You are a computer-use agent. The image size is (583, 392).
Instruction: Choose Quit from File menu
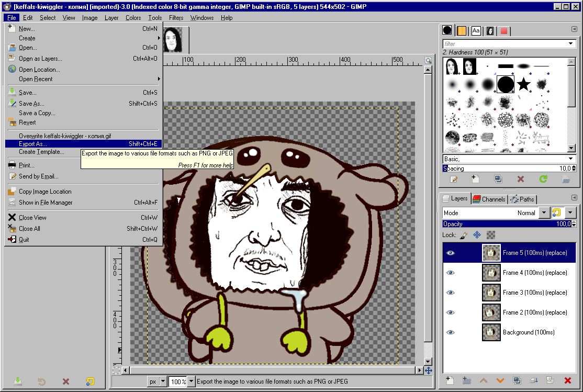(x=84, y=240)
